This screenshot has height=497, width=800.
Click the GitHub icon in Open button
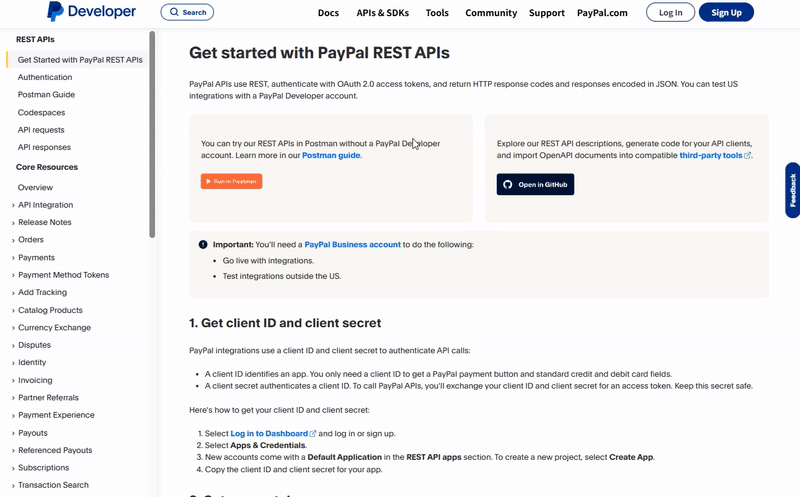point(508,185)
